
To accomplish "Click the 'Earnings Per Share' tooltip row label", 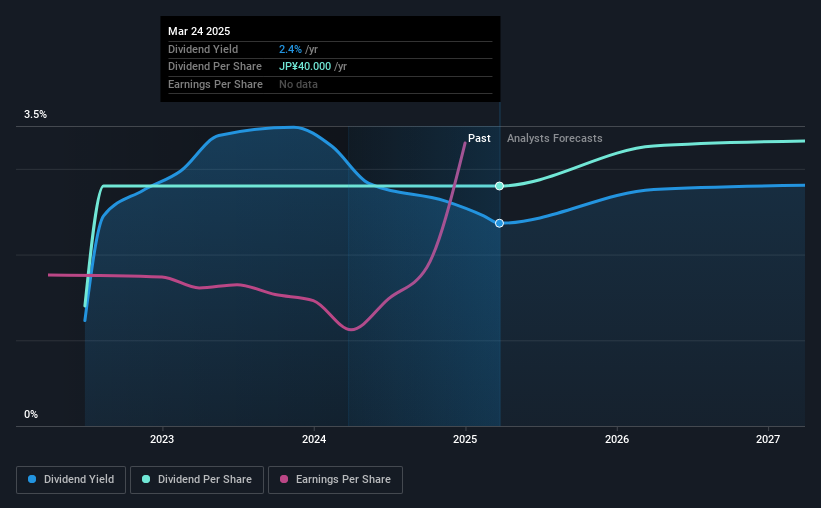I will [215, 84].
